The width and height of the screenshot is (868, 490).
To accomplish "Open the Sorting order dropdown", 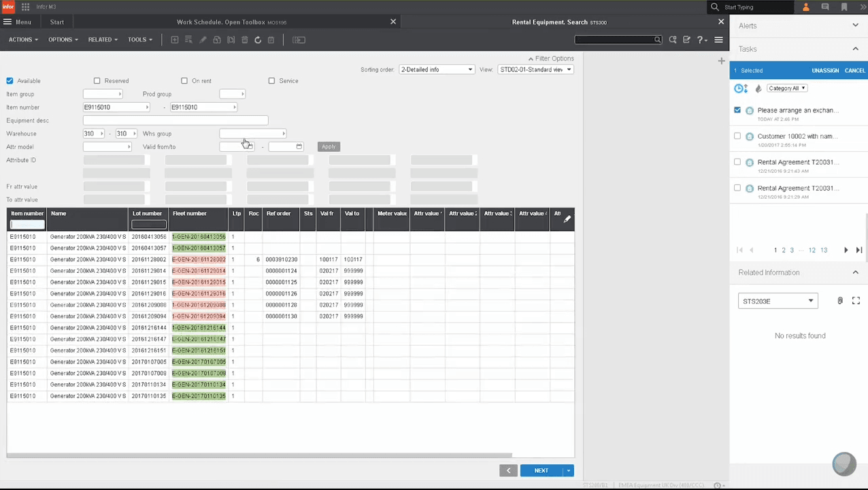I will pyautogui.click(x=436, y=69).
